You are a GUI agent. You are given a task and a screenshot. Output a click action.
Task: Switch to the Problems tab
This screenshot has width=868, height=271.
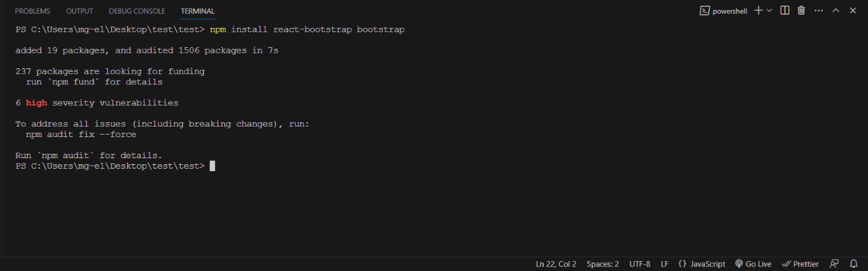[x=32, y=11]
